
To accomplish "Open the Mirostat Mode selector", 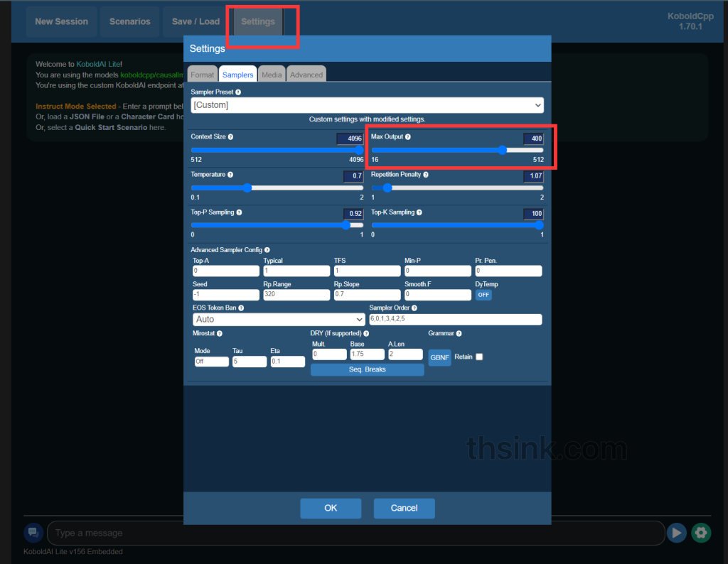I will tap(211, 362).
